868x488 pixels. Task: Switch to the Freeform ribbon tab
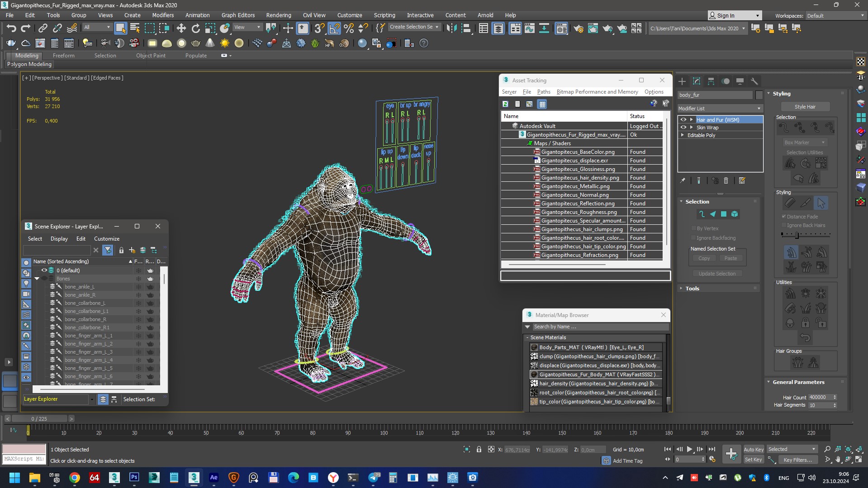coord(63,56)
